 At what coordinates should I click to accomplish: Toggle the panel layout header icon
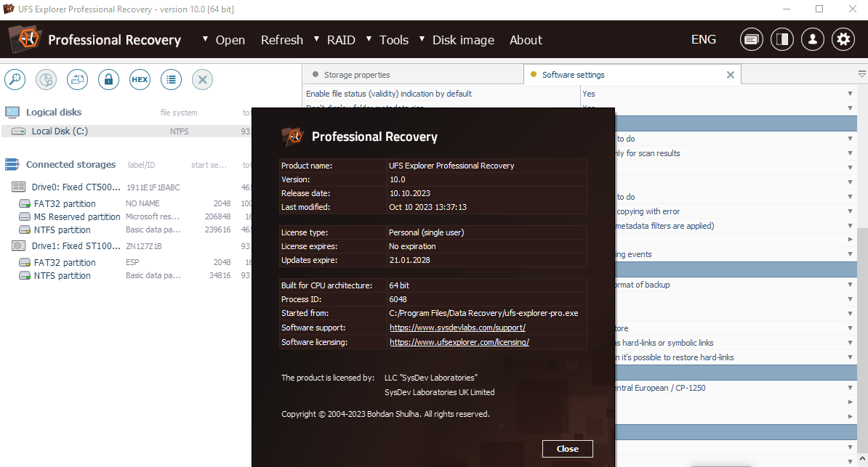782,39
